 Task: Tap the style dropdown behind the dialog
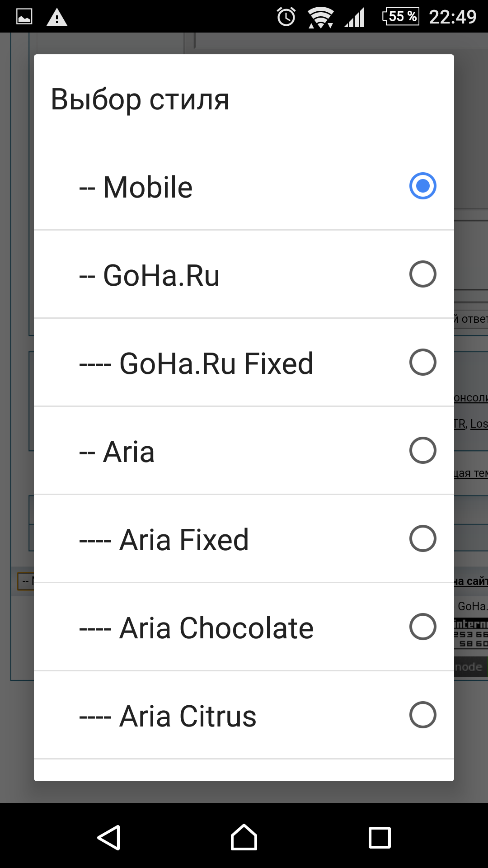pos(25,581)
